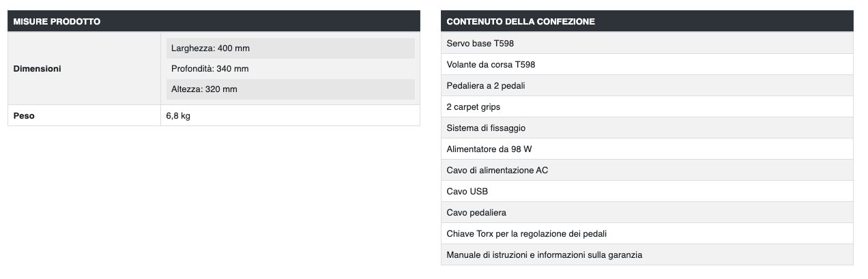Select the Profondità: 340 mm entry

[209, 69]
